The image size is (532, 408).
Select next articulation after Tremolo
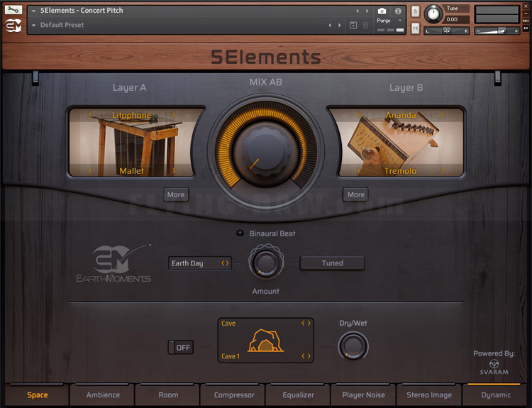443,171
